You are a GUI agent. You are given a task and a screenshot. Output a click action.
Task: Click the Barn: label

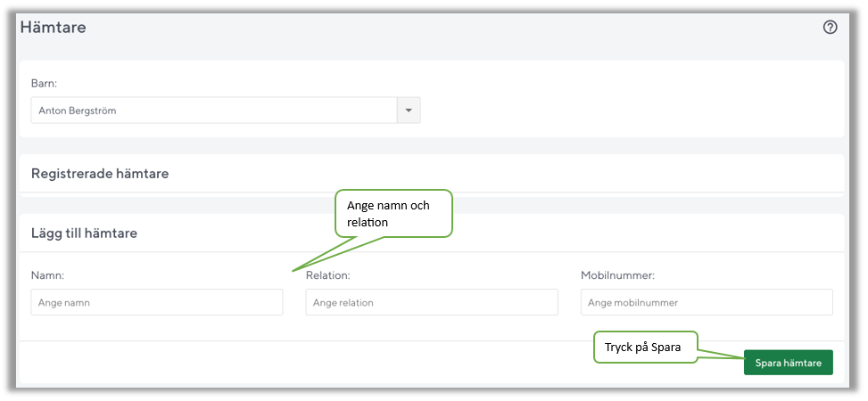click(x=44, y=82)
